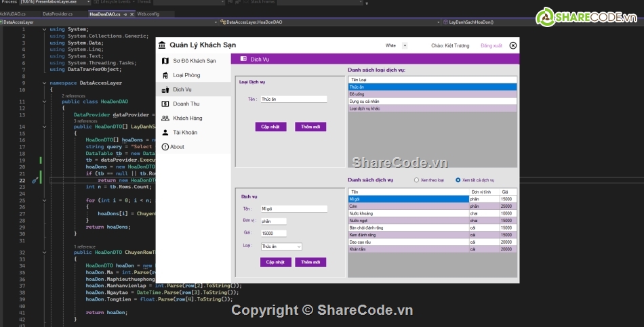Image resolution: width=644 pixels, height=327 pixels.
Task: Open the White theme dropdown
Action: [x=405, y=46]
